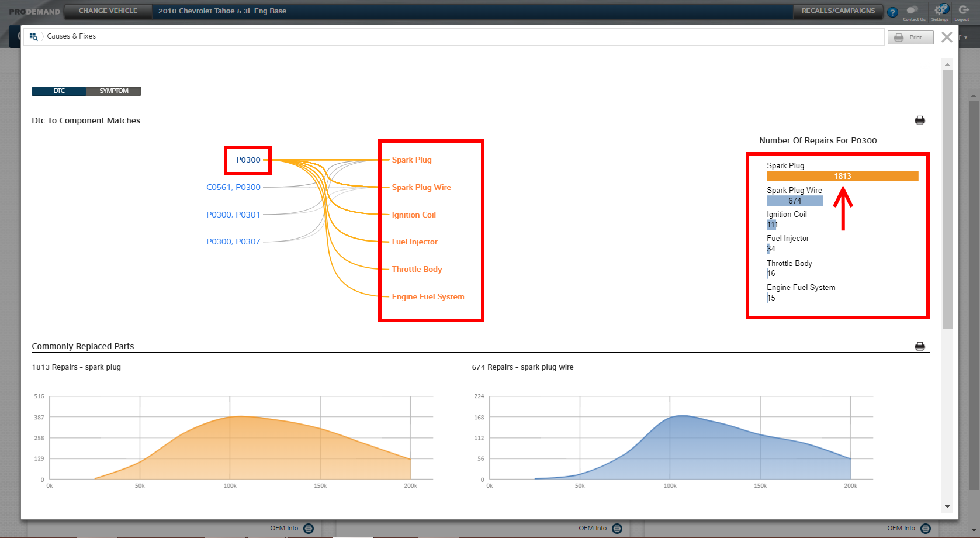
Task: Select the Spark Plug Wire component
Action: [x=421, y=188]
